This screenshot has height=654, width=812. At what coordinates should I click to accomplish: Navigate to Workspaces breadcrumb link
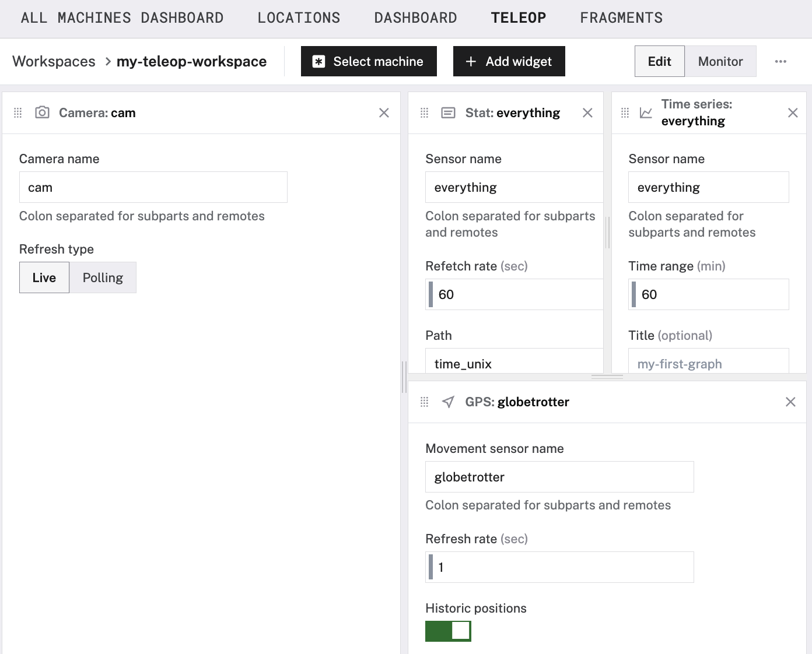tap(54, 61)
